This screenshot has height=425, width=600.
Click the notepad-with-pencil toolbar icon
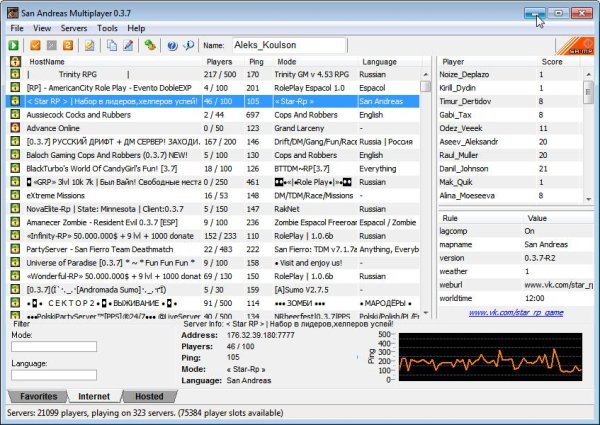click(90, 45)
